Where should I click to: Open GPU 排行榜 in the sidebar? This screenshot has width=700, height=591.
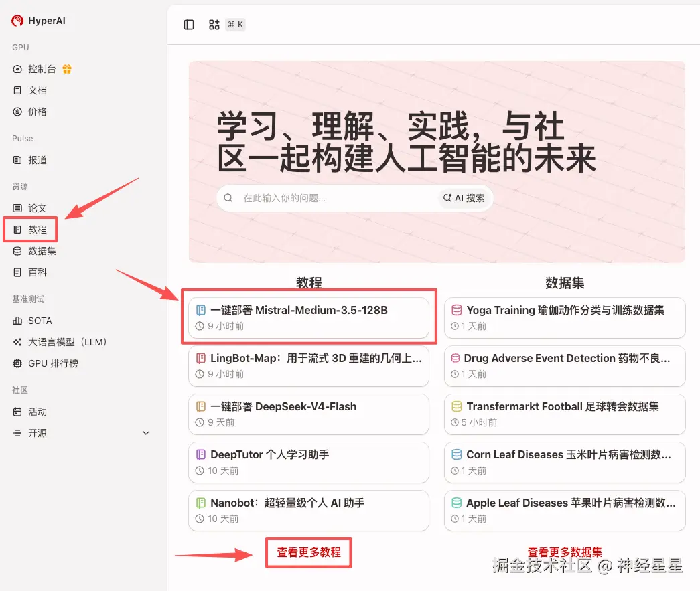pyautogui.click(x=53, y=363)
